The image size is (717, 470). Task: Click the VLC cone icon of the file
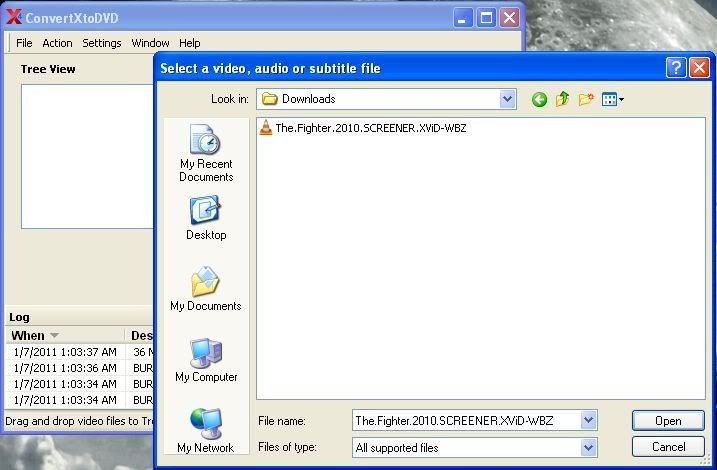tap(266, 128)
